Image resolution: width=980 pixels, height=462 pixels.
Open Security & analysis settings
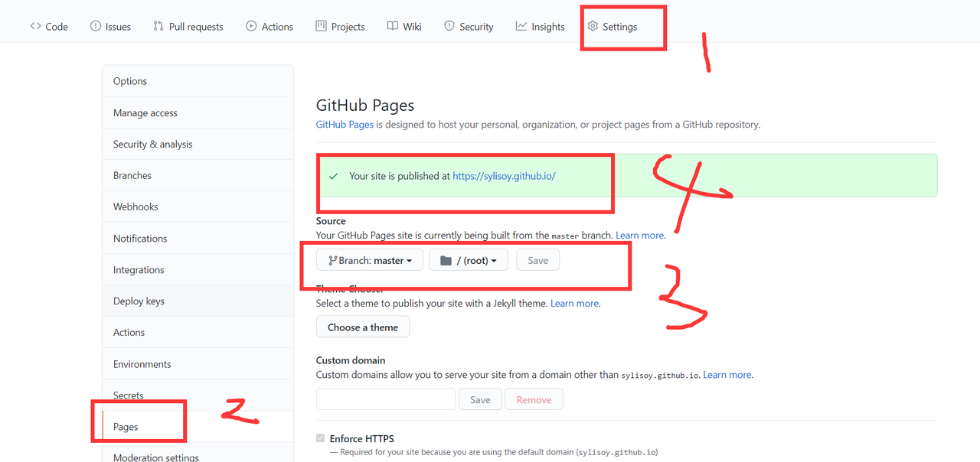198,144
